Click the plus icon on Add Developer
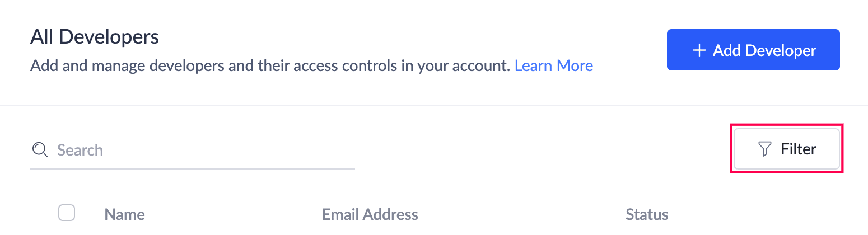The image size is (868, 235). [x=698, y=50]
